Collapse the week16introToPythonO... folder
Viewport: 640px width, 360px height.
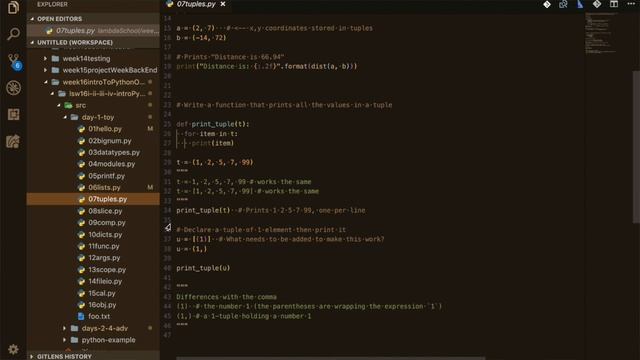(x=93, y=82)
